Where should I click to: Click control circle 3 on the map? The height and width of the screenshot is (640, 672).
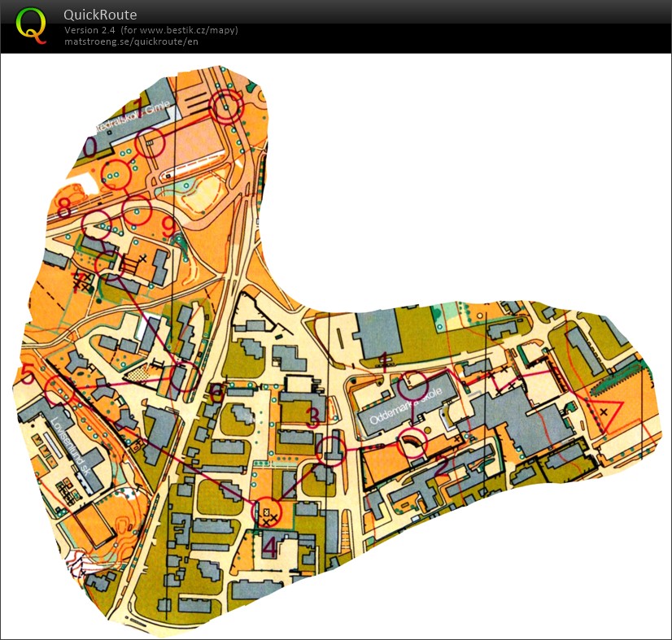pos(330,451)
